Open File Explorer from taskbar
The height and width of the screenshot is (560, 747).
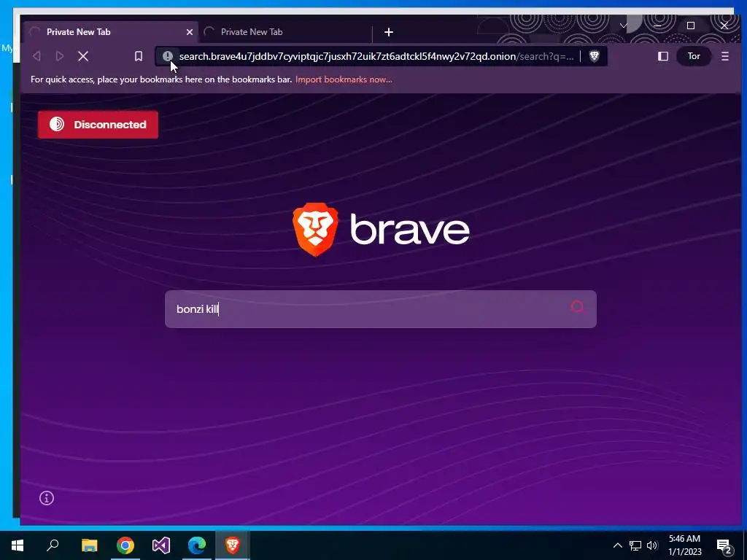pos(89,545)
